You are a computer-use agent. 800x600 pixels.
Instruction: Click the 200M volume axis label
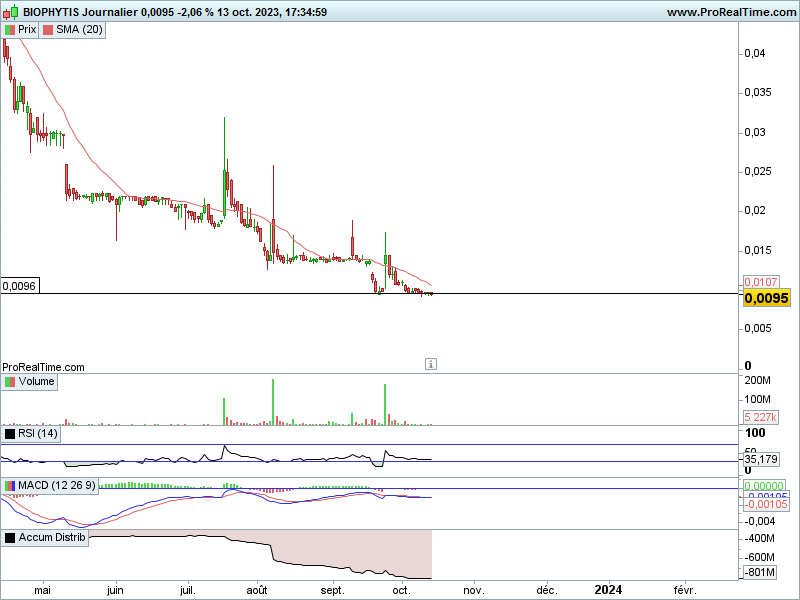point(758,380)
